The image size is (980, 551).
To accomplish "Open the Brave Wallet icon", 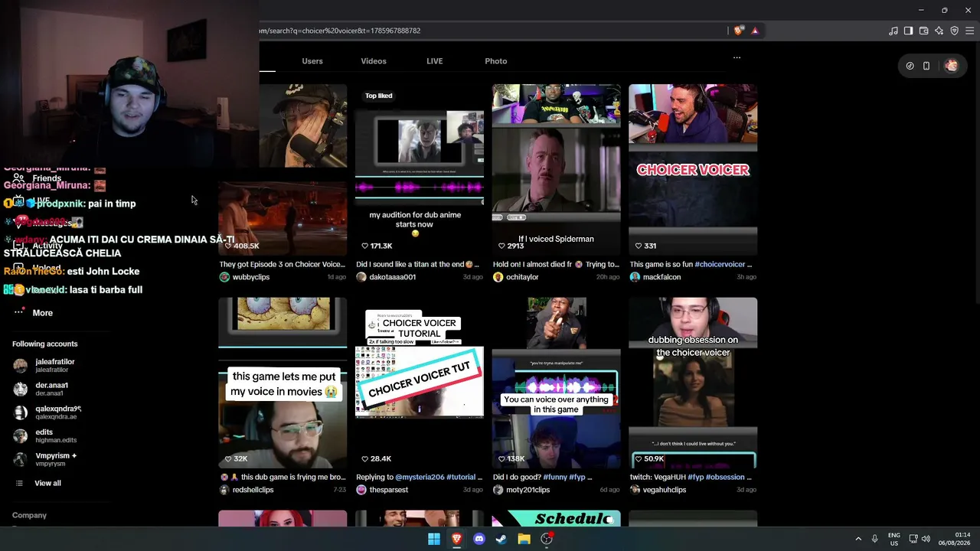I will click(924, 31).
